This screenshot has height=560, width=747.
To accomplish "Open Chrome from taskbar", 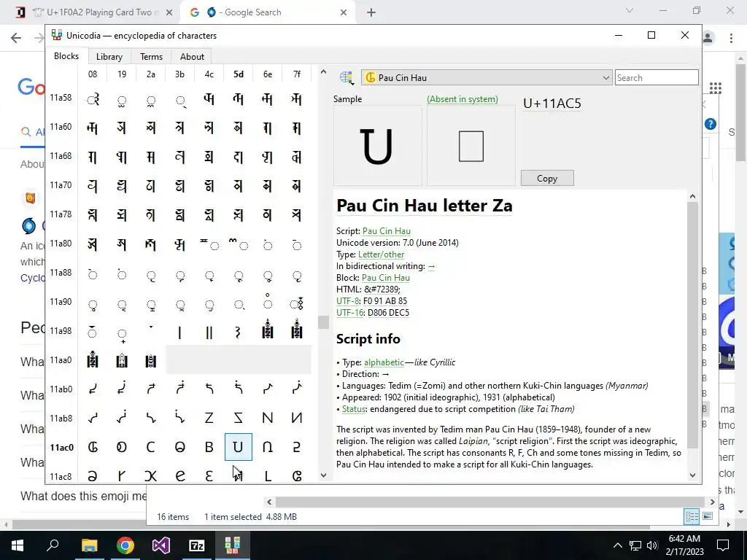I will coord(125,545).
